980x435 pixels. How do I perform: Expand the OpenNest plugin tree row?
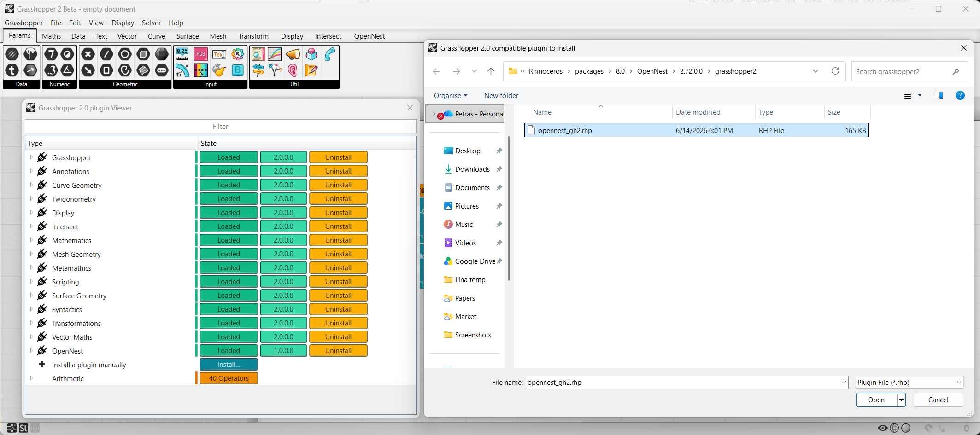pyautogui.click(x=31, y=351)
